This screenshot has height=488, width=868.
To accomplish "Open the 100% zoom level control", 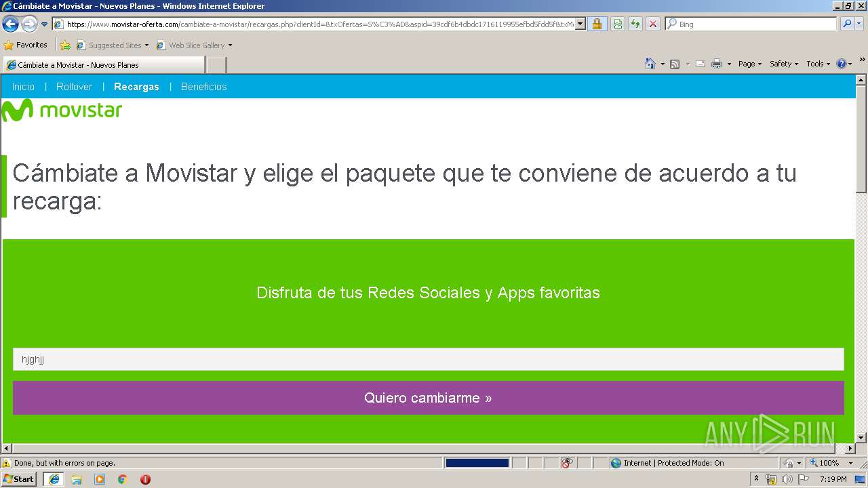I will pos(831,463).
